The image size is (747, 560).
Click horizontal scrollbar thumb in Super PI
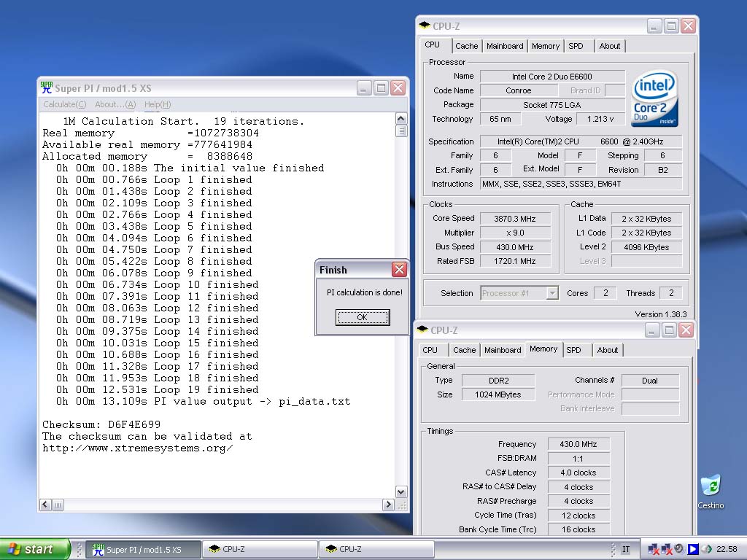click(58, 505)
